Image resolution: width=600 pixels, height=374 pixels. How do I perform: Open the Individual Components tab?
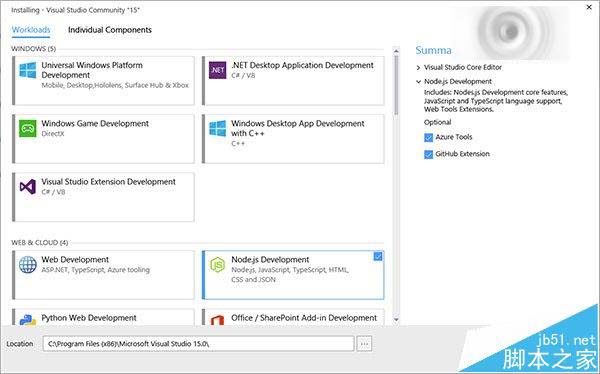(110, 30)
